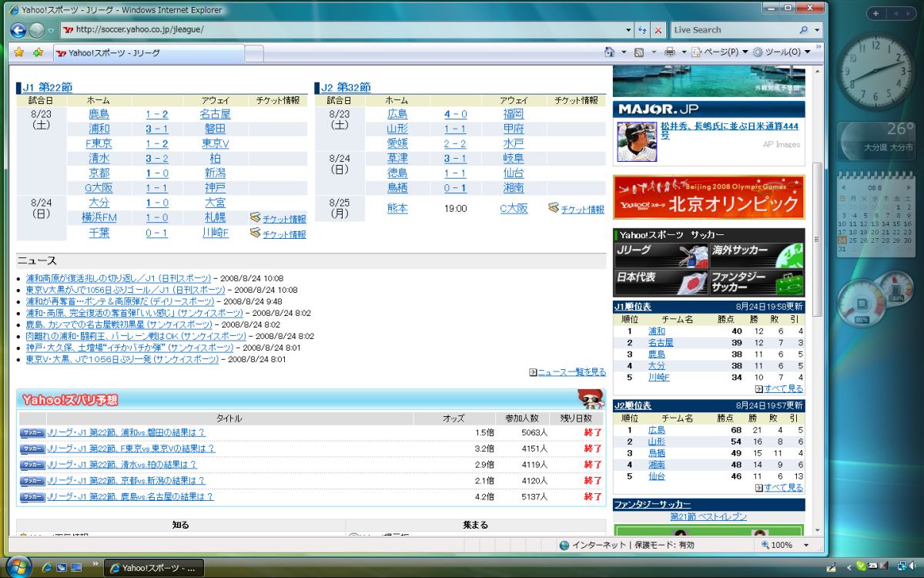The image size is (924, 578).
Task: Open the ニュース一覧を見る link
Action: 571,372
